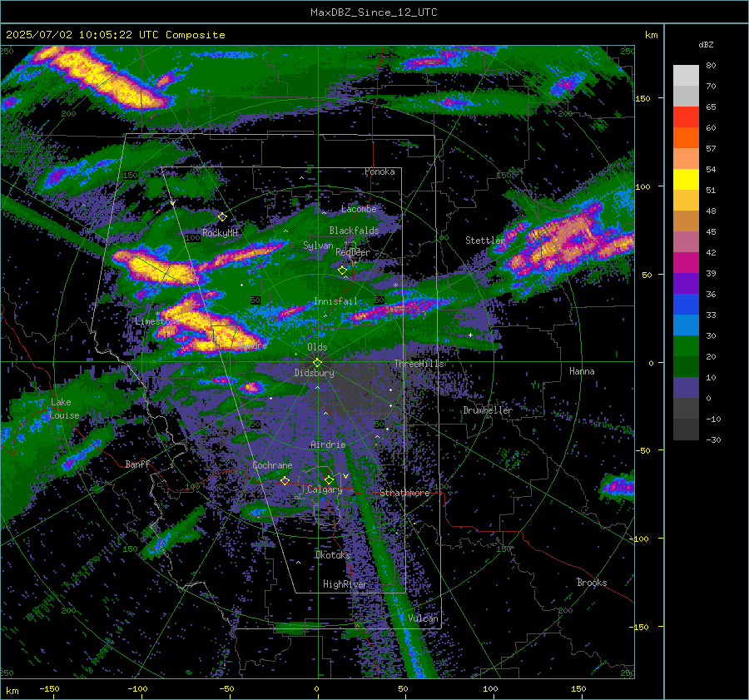This screenshot has width=749, height=700.
Task: Click the yellow diamond marker below Cochrane
Action: pos(285,480)
